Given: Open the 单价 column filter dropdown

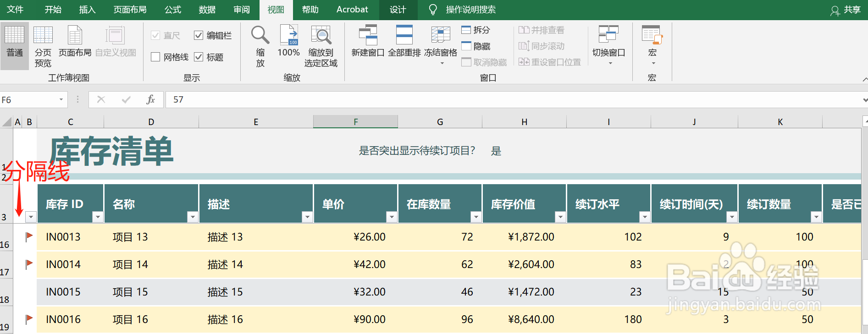Looking at the screenshot, I should tap(392, 217).
